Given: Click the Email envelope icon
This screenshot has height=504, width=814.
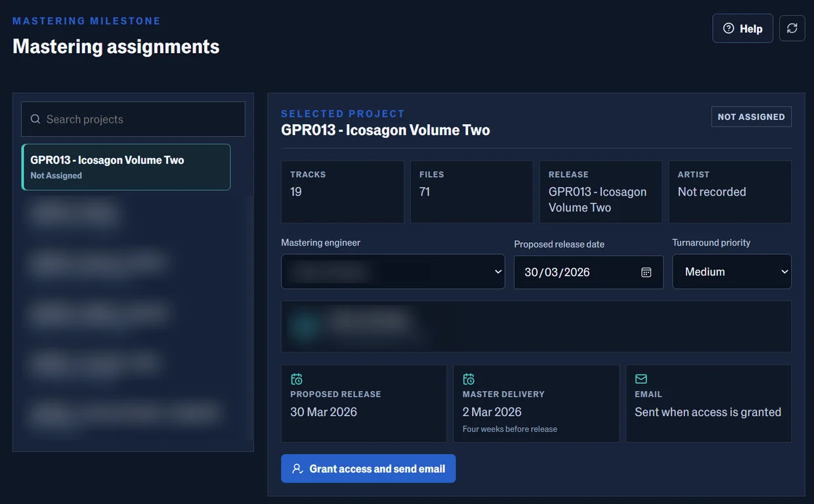Looking at the screenshot, I should (641, 379).
